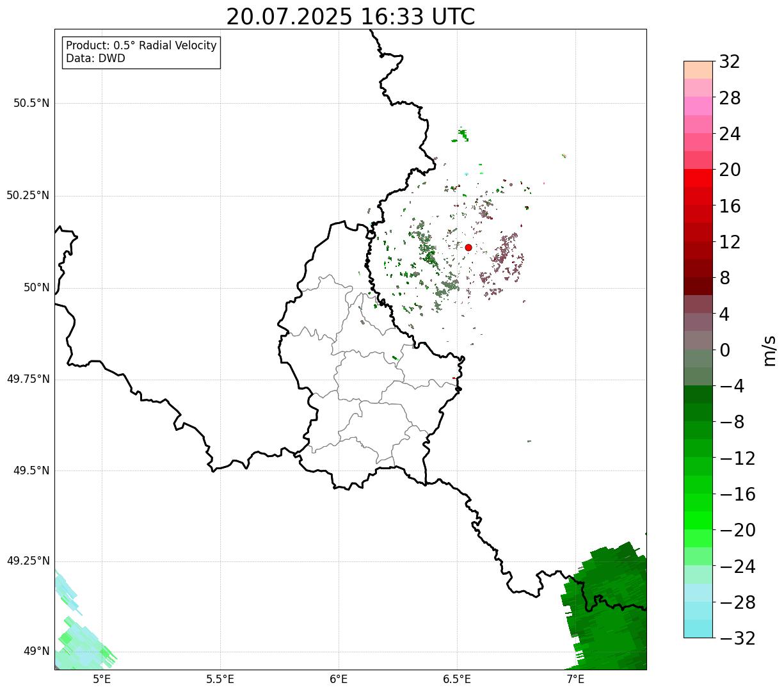Click the 50.5°N latitude label
This screenshot has height=692, width=784.
[x=31, y=103]
